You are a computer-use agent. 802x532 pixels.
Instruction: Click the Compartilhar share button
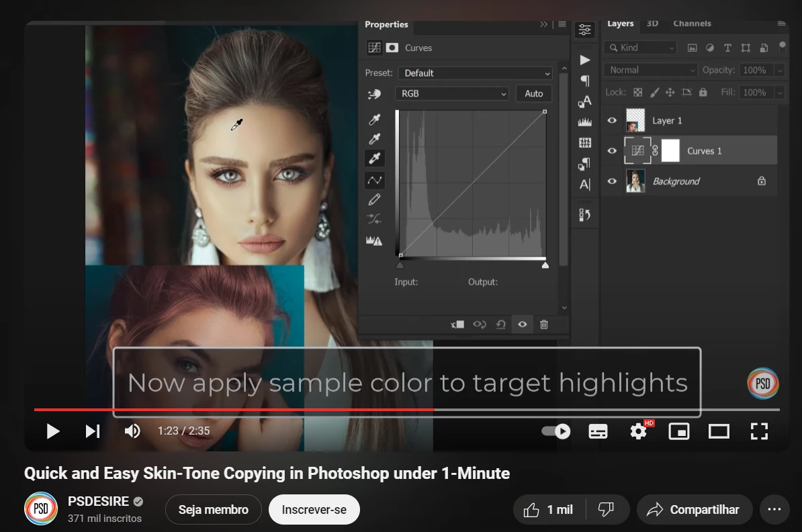[x=695, y=509]
